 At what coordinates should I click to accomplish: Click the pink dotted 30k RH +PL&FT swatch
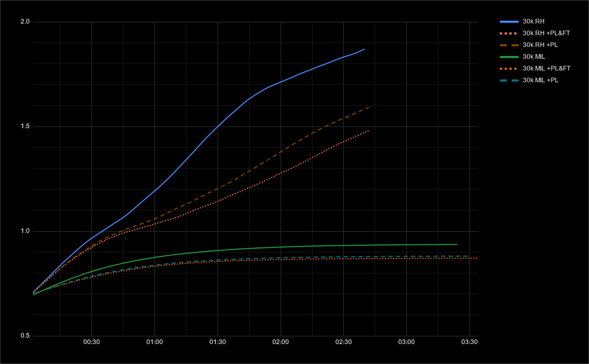pos(509,33)
